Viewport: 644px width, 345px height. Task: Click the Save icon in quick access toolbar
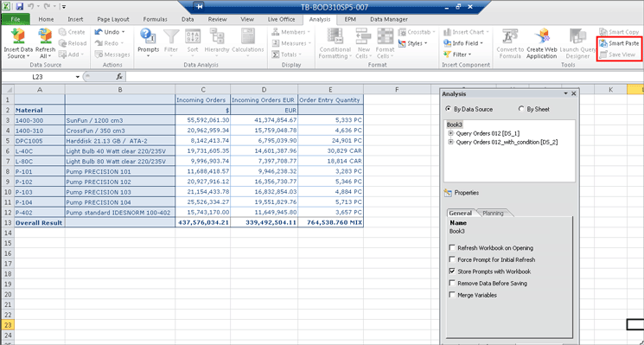20,7
